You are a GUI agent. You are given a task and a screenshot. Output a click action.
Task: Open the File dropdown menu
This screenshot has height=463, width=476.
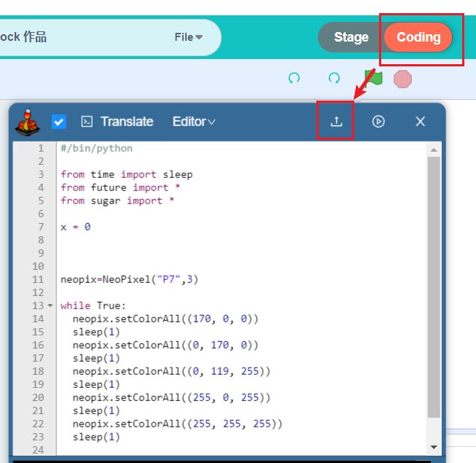point(188,37)
